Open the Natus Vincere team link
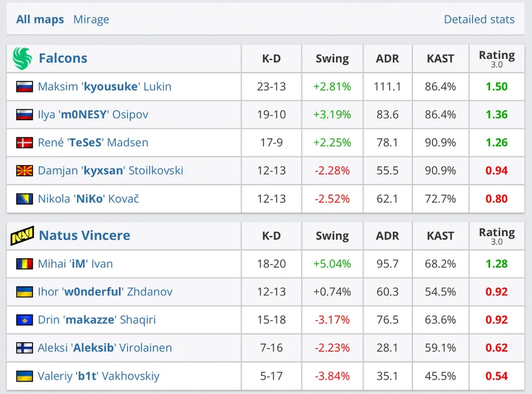The height and width of the screenshot is (394, 532). pos(84,236)
